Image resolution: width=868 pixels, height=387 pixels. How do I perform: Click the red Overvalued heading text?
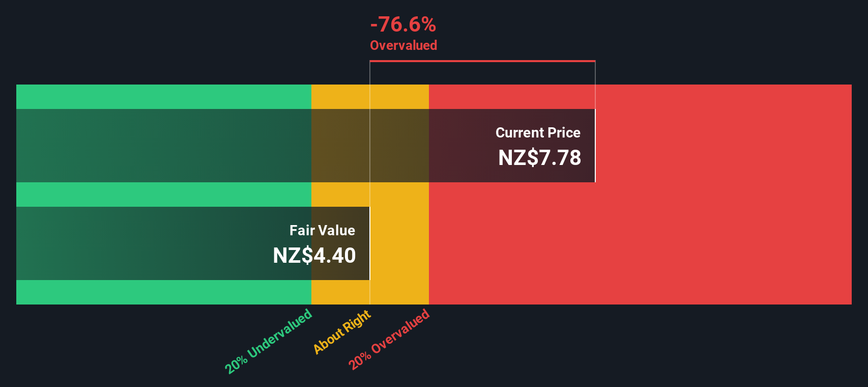click(403, 45)
